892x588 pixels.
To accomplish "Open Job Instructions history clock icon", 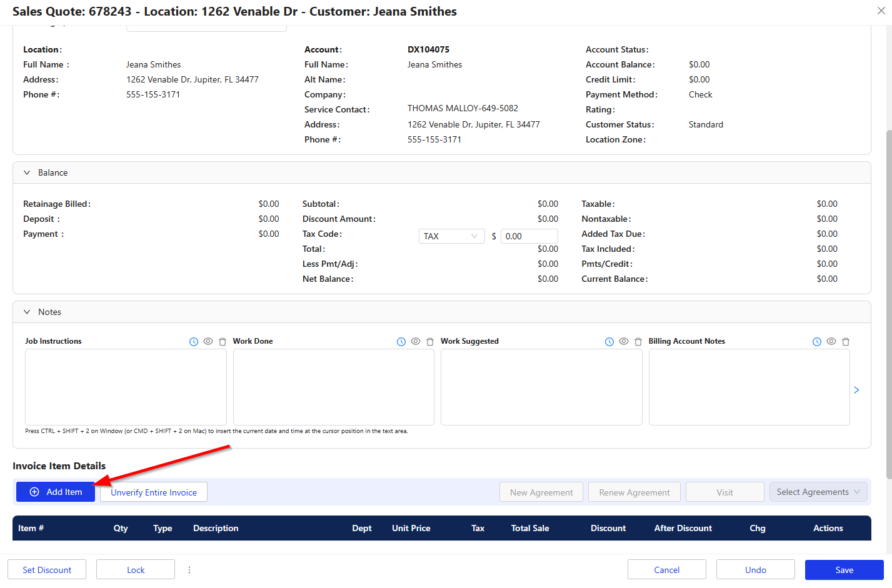I will click(194, 342).
